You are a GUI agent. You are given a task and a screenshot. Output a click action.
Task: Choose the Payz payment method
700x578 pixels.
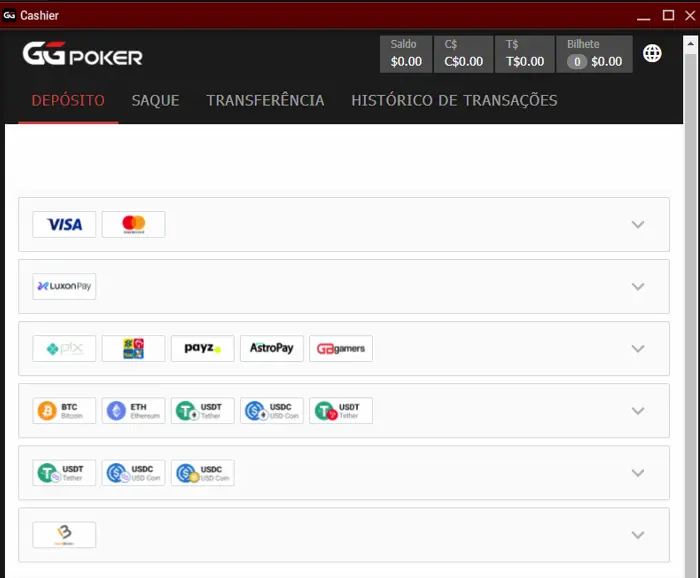[x=203, y=349]
